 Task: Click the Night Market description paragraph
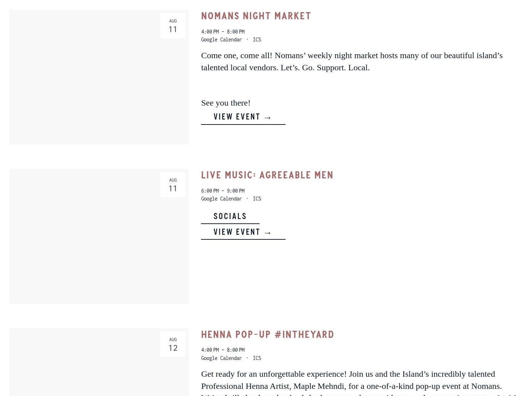(x=351, y=61)
